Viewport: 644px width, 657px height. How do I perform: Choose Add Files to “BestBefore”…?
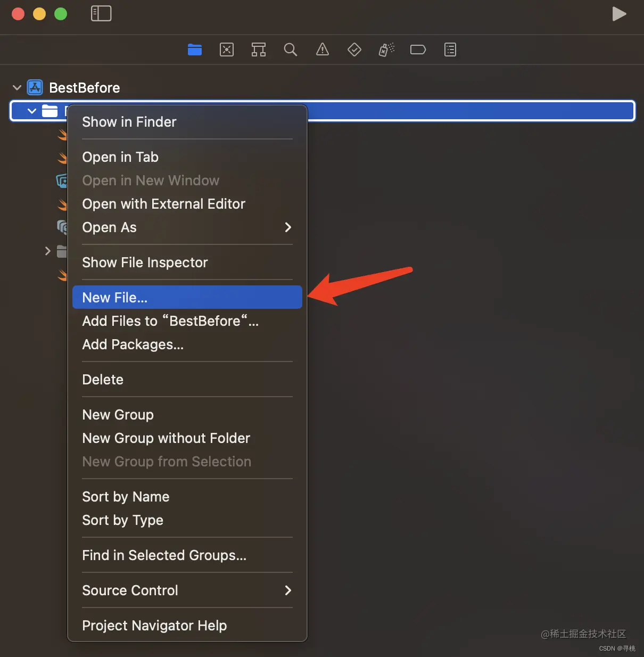pyautogui.click(x=187, y=321)
